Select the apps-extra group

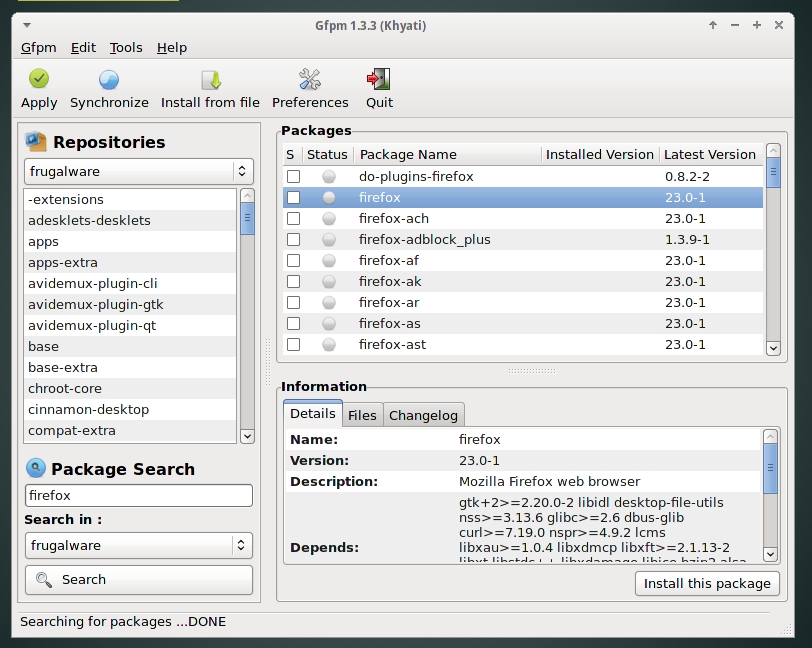(130, 263)
